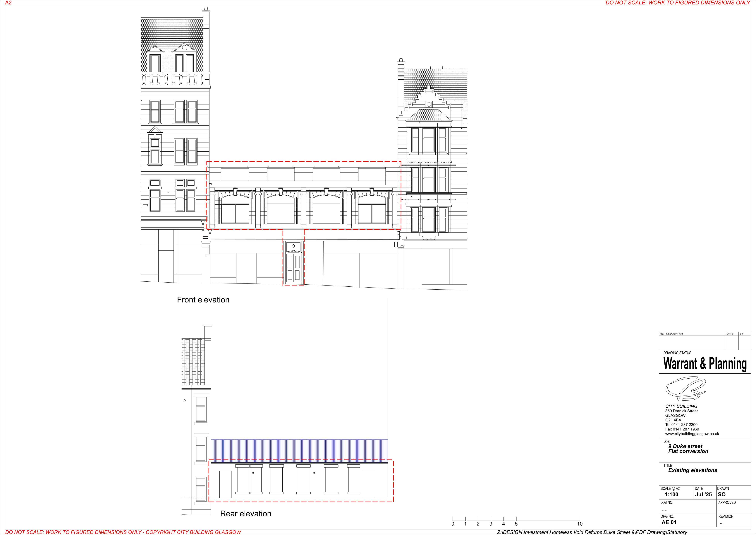Open the www.citybuildingglasgow.co.uk web address
This screenshot has height=535, width=756.
(692, 434)
